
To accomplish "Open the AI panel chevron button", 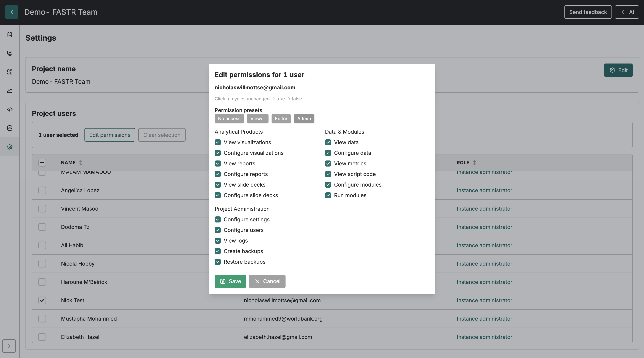I will tap(627, 12).
